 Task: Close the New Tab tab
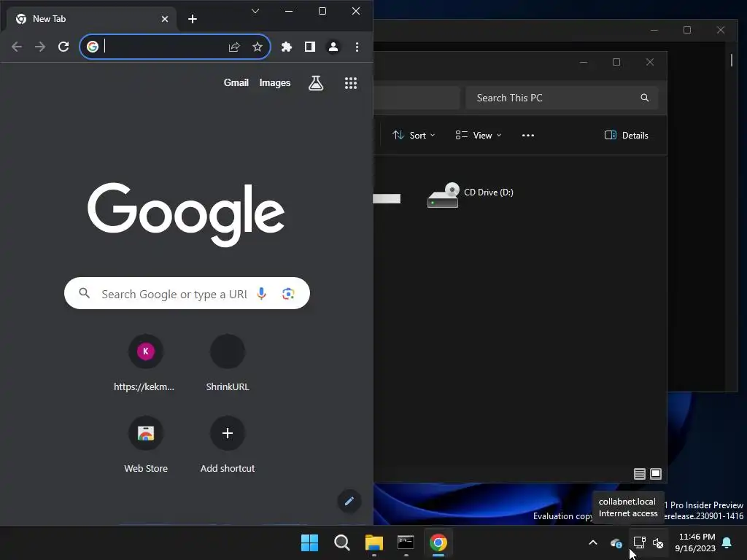pos(165,19)
